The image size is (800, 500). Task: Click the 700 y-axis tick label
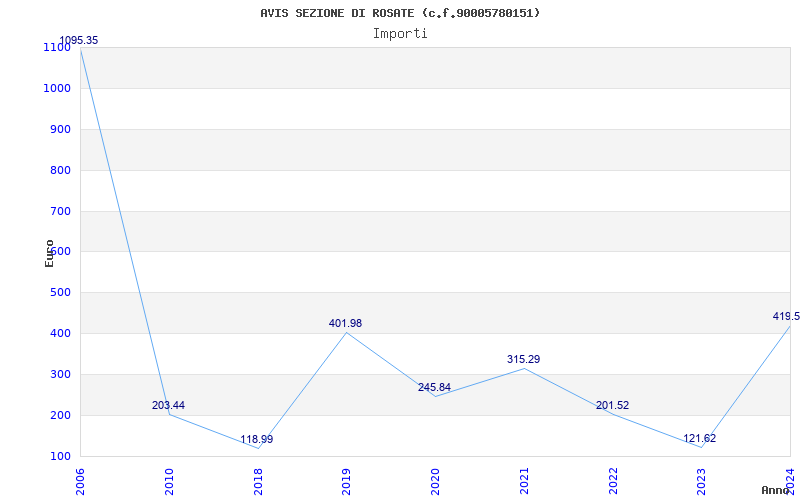60,211
